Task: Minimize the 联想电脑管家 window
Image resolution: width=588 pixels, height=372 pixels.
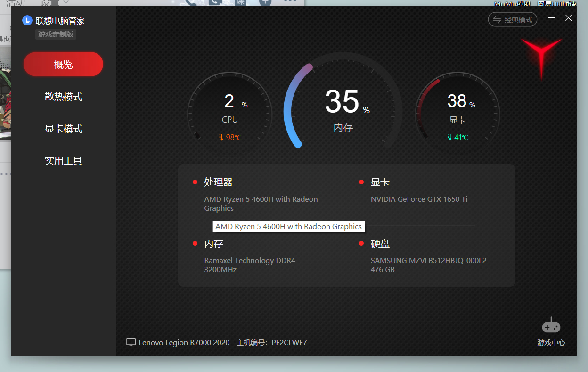Action: click(x=552, y=18)
